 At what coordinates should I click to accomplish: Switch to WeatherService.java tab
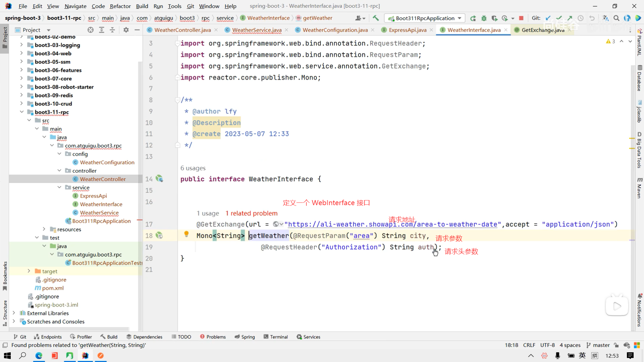(x=257, y=30)
